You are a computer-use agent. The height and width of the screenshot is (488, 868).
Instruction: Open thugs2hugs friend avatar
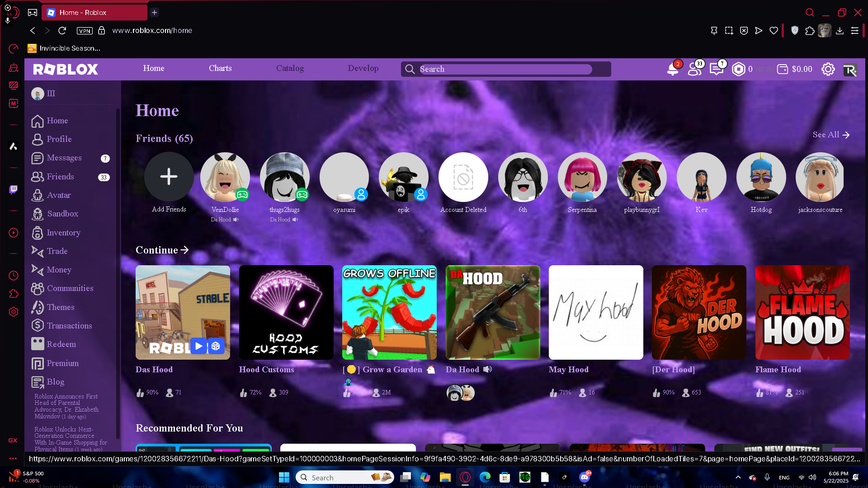285,177
